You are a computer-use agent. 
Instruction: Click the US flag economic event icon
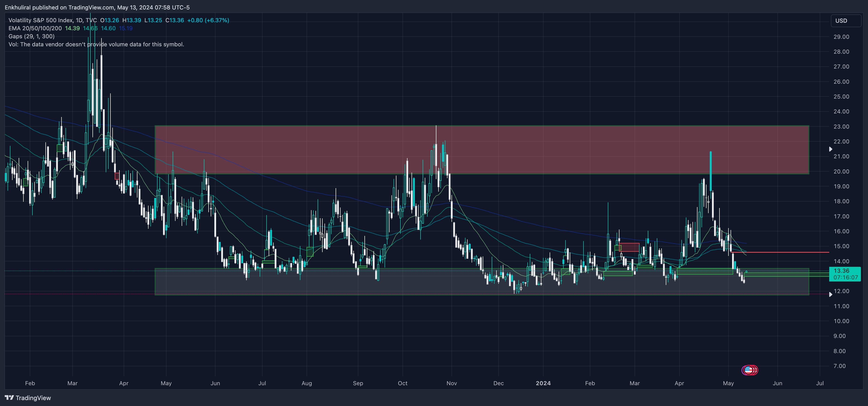[748, 370]
